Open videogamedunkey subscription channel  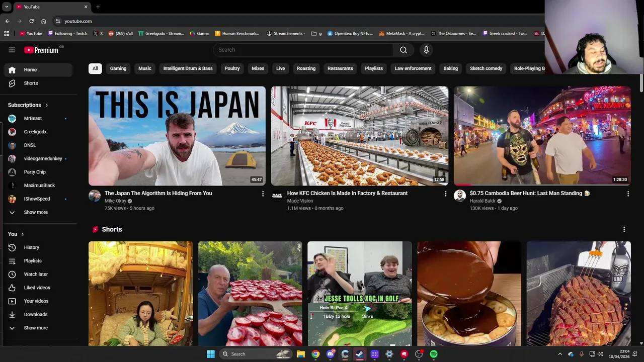pyautogui.click(x=39, y=158)
